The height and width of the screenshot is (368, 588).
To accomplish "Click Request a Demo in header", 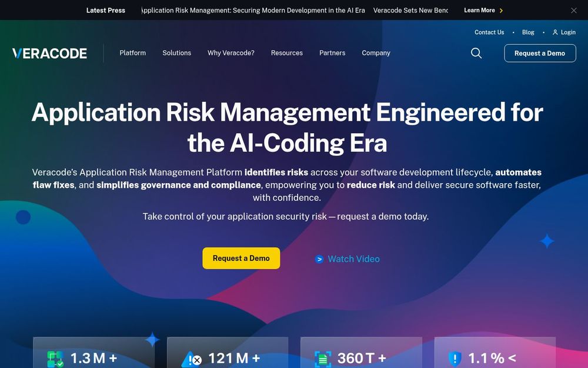I will click(x=540, y=54).
